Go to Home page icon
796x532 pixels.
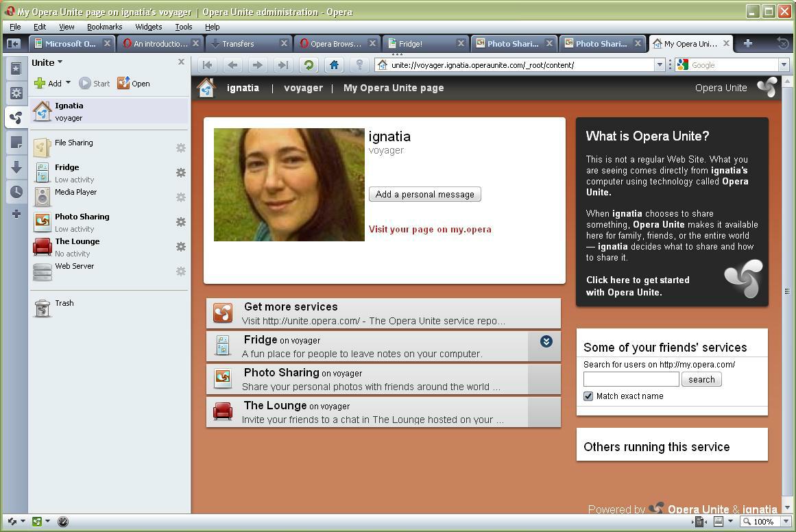click(334, 65)
